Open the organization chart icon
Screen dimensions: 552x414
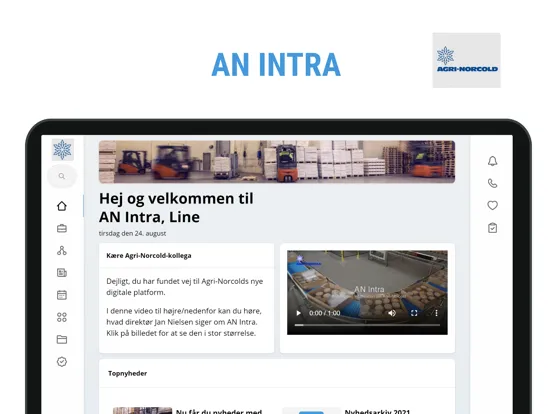pyautogui.click(x=62, y=251)
